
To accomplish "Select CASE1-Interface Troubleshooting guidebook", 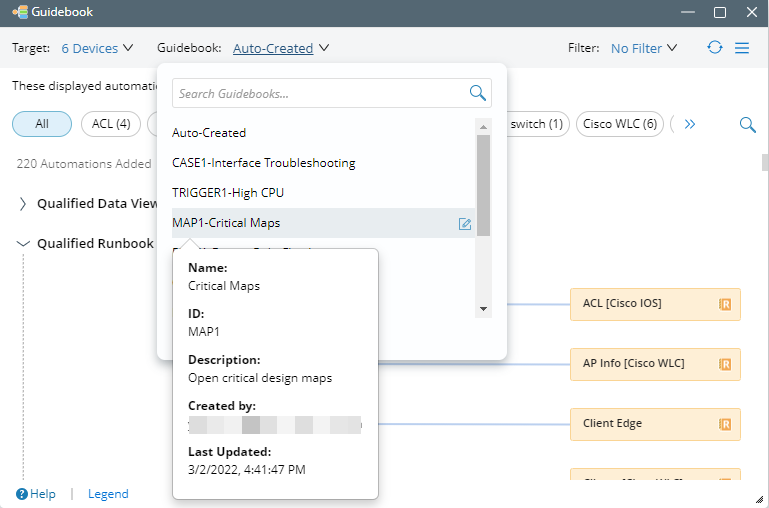I will point(263,162).
